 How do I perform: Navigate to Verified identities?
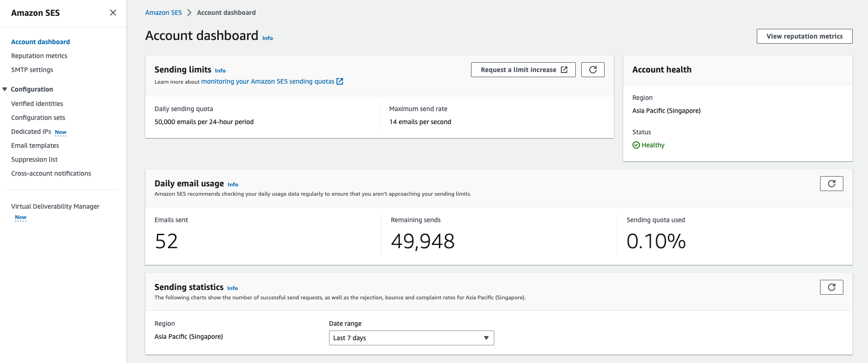pos(37,104)
